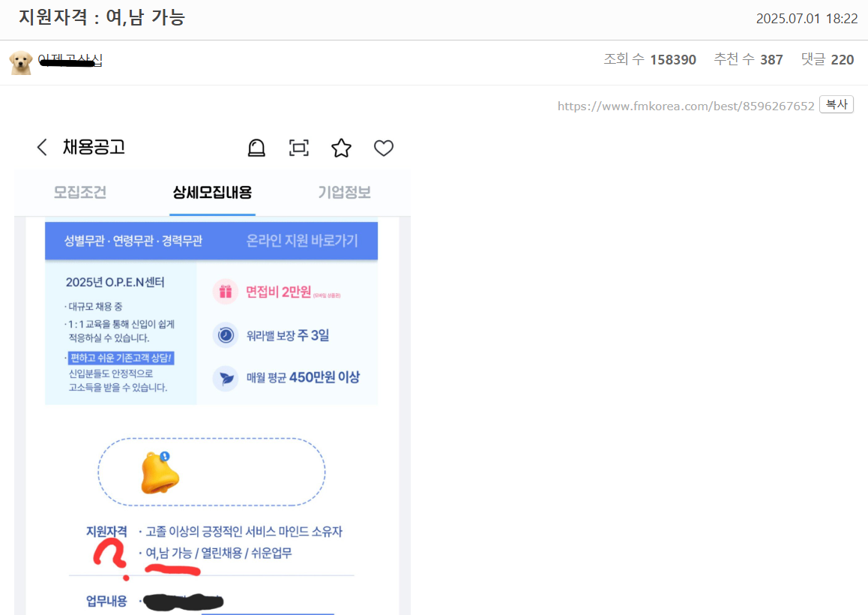868x615 pixels.
Task: Click the pink gift icon next to 면접비
Action: pos(225,292)
